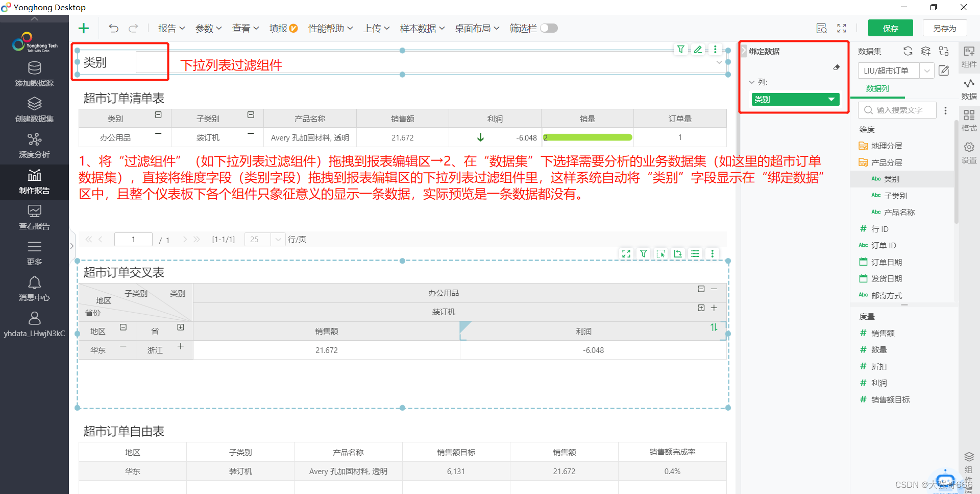Select the 销售额 measure field
This screenshot has height=494, width=980.
883,333
